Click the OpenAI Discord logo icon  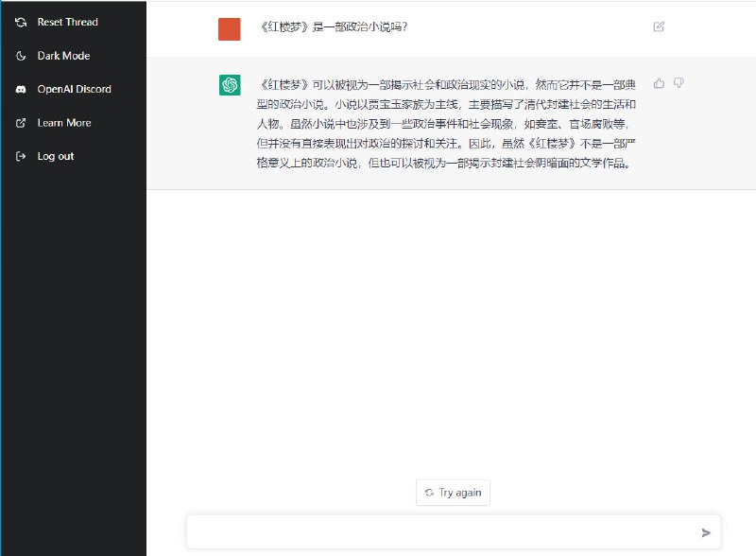coord(21,89)
